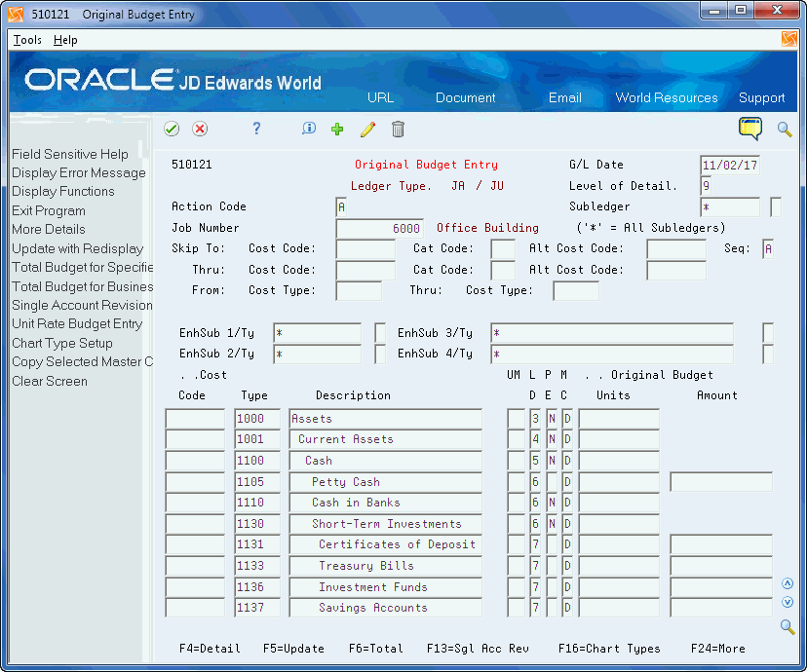This screenshot has width=807, height=672.
Task: Click cost type 1110 field
Action: (x=257, y=503)
